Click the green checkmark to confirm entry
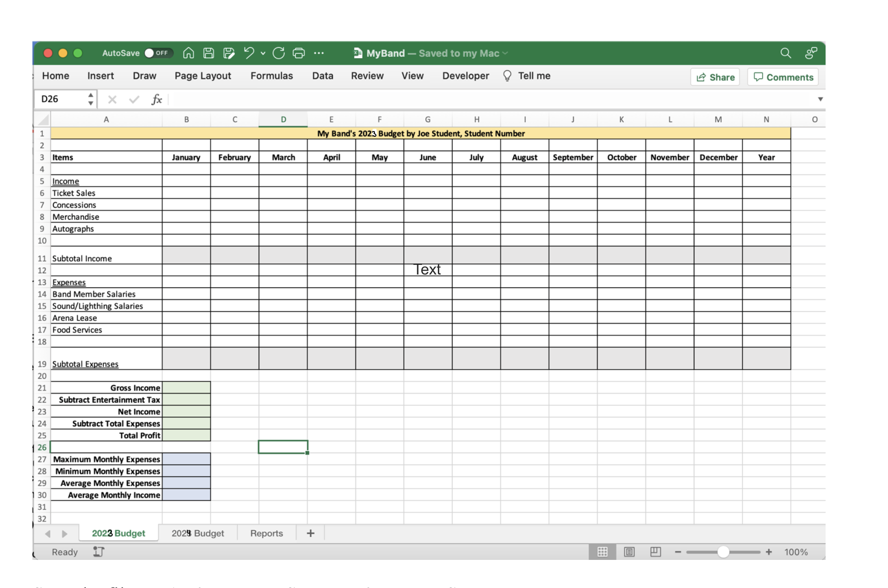888x588 pixels. point(133,99)
